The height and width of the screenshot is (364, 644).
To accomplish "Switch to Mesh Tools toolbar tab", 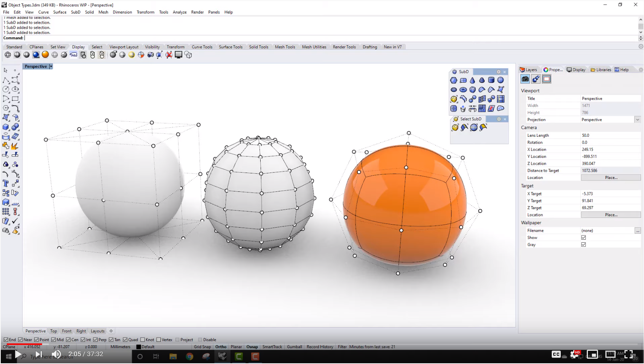I will [285, 47].
